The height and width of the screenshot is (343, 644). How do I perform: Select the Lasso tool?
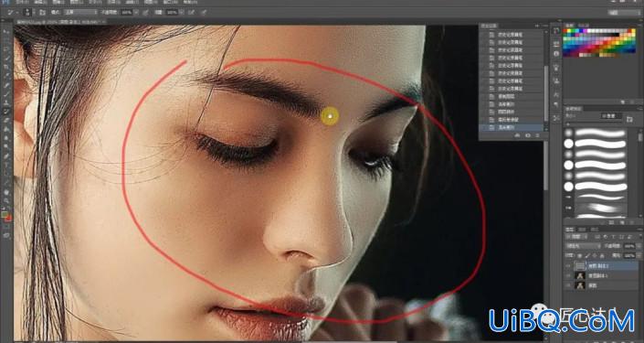coord(7,49)
